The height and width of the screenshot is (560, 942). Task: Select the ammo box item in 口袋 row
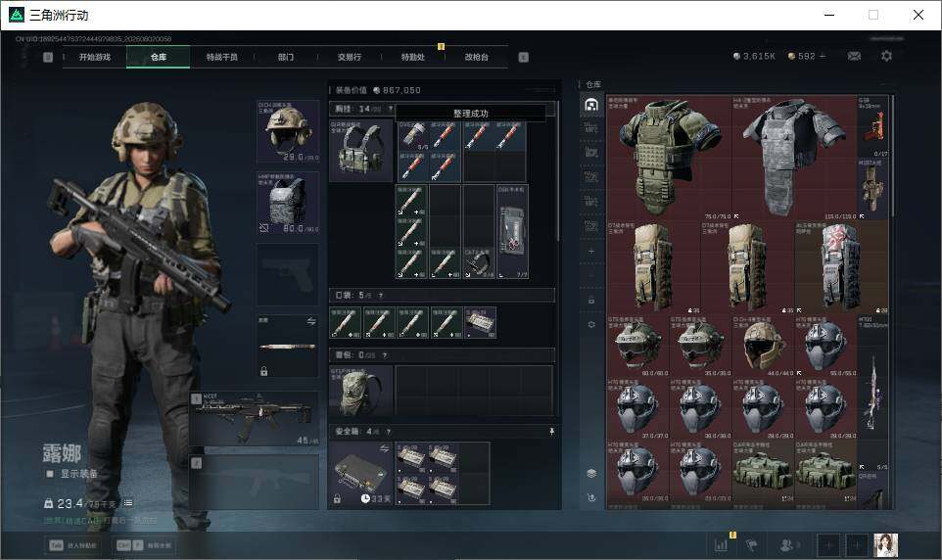click(480, 322)
